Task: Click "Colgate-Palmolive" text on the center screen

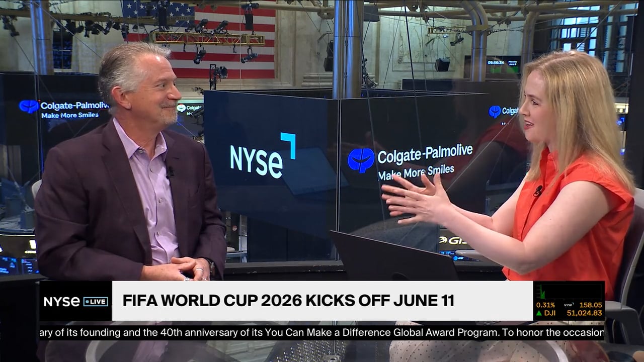Action: click(425, 154)
